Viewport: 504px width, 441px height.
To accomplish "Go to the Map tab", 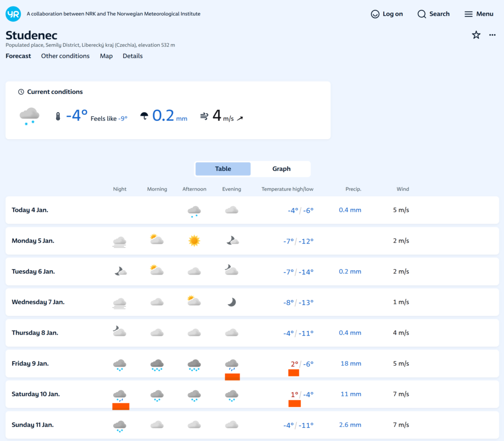I will coord(106,56).
